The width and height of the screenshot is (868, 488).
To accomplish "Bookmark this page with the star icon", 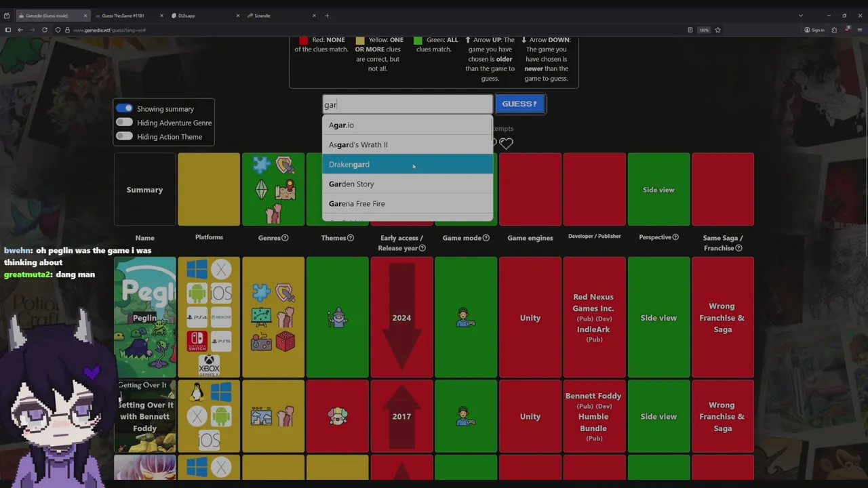I will tap(717, 30).
